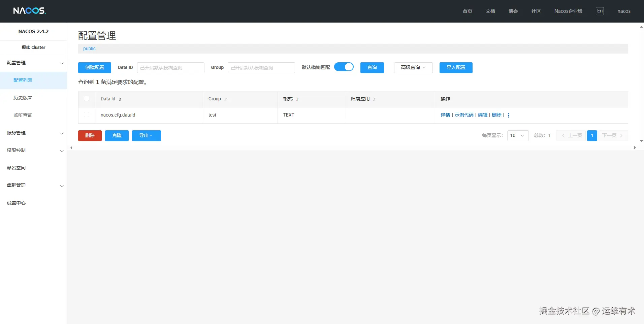Open the 每页显示 page size dropdown
The height and width of the screenshot is (324, 644).
pyautogui.click(x=517, y=135)
